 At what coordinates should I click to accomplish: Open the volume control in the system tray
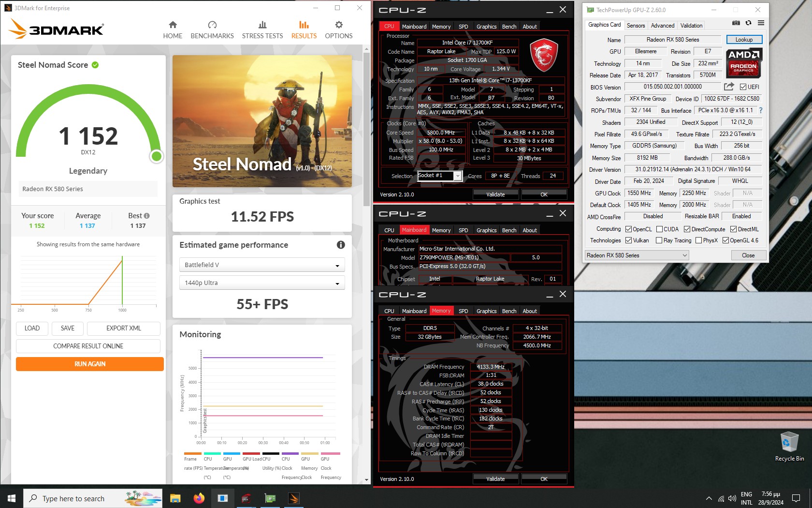pyautogui.click(x=732, y=498)
